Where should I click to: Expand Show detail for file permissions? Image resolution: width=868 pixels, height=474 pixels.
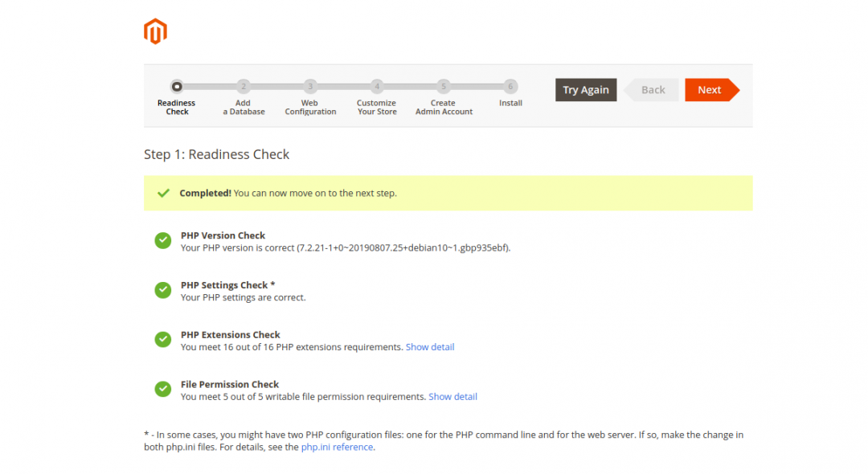tap(452, 397)
